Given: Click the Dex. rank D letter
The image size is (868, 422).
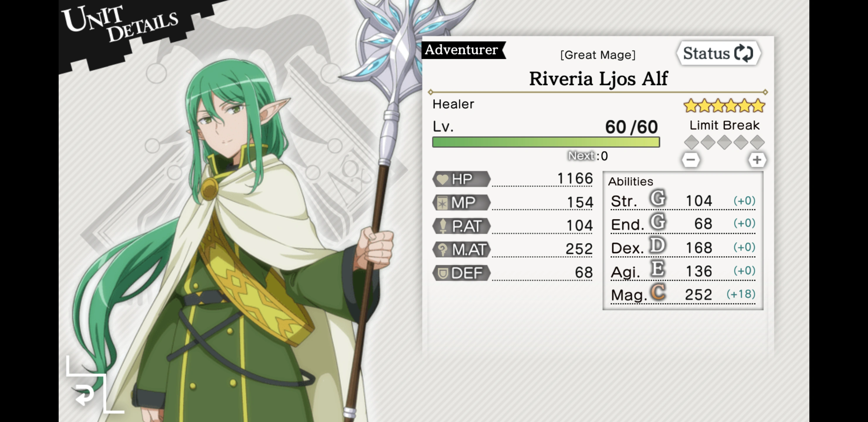Looking at the screenshot, I should [x=657, y=246].
